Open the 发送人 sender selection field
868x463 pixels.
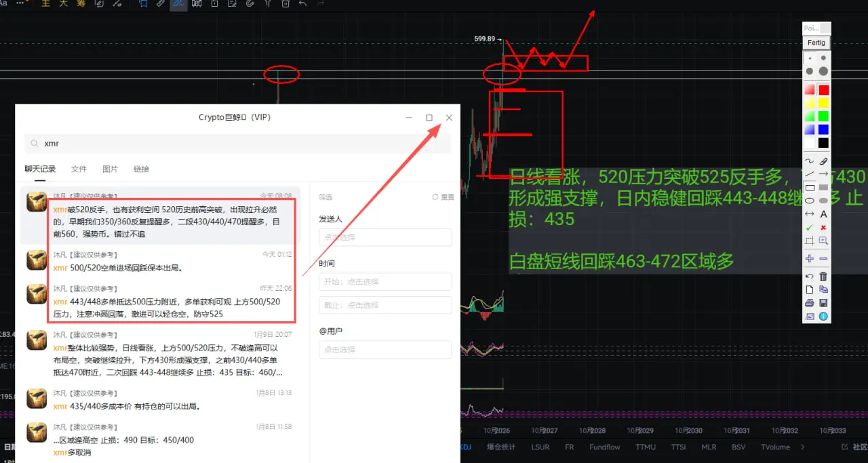[x=385, y=237]
